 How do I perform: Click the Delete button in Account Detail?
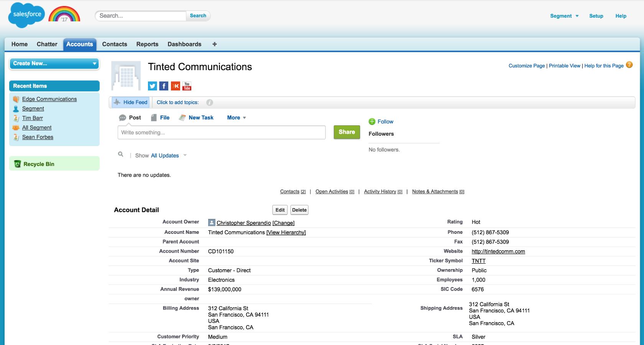click(299, 210)
